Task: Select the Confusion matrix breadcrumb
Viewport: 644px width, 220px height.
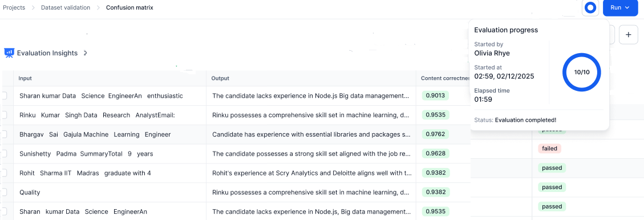Action: (129, 7)
